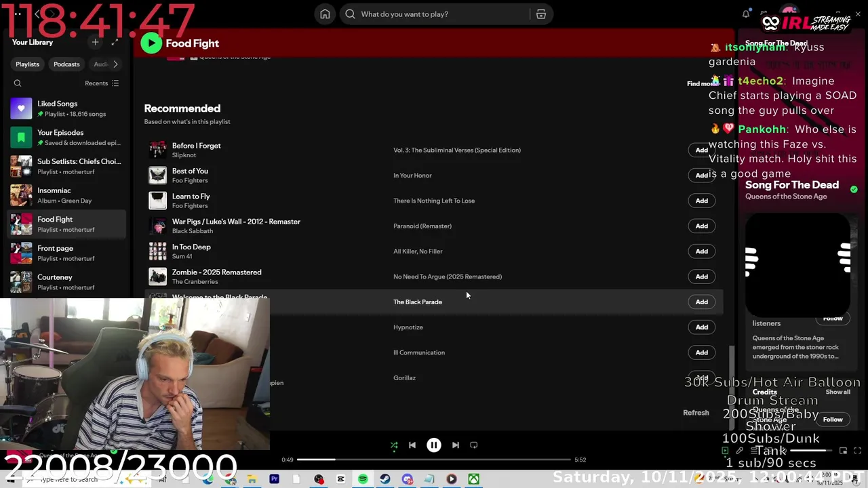Open Premiere Pro from the taskbar
This screenshot has height=488, width=868.
pyautogui.click(x=274, y=479)
